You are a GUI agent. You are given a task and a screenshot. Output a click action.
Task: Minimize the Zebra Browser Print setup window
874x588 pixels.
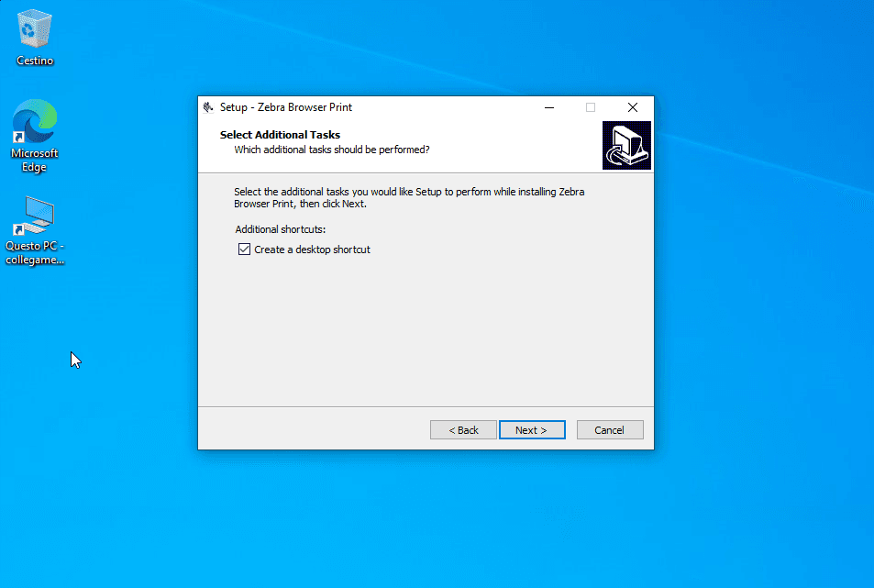(548, 107)
